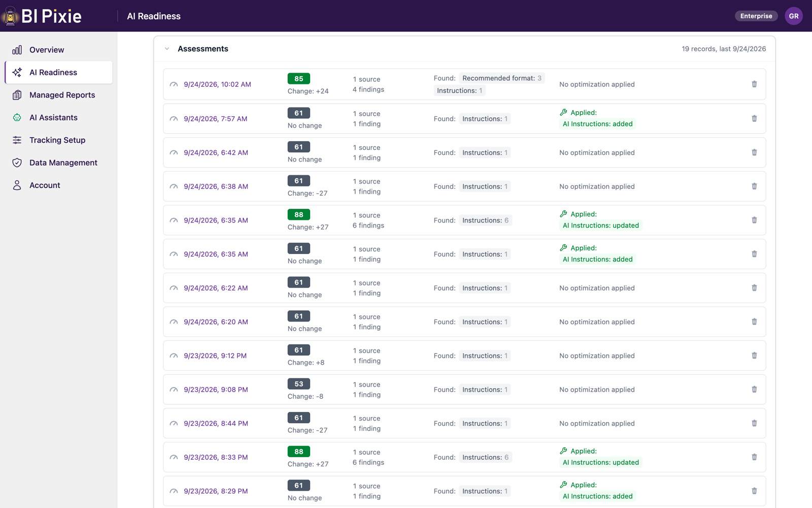Click the Tracking Setup sliders icon
The image size is (812, 508).
tap(17, 140)
